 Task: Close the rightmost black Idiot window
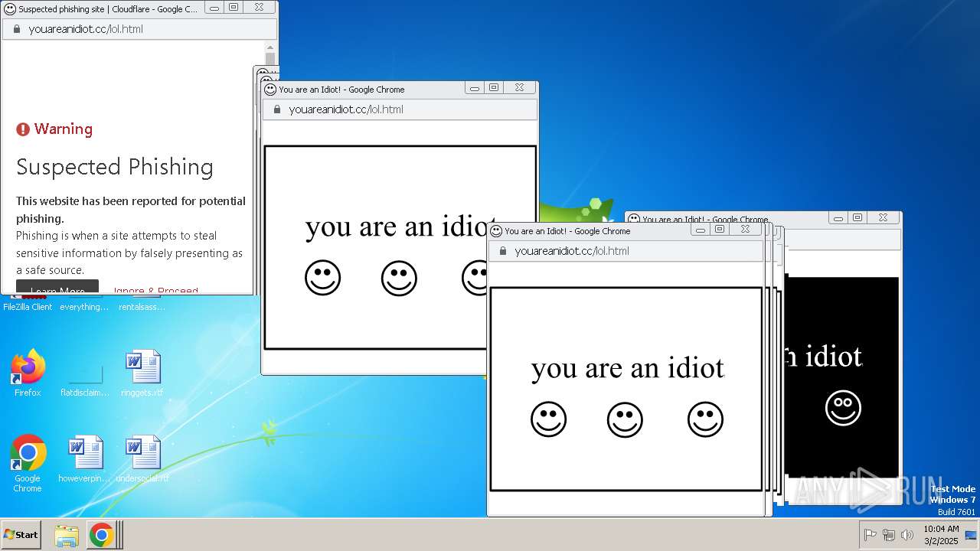883,218
